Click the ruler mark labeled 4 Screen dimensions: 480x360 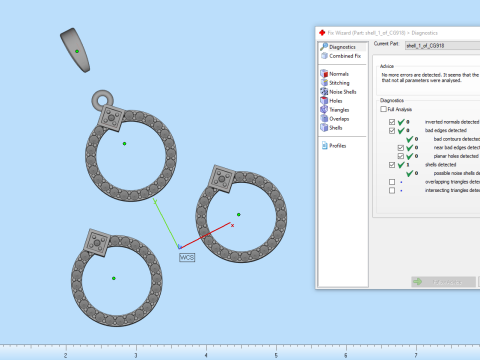206,355
